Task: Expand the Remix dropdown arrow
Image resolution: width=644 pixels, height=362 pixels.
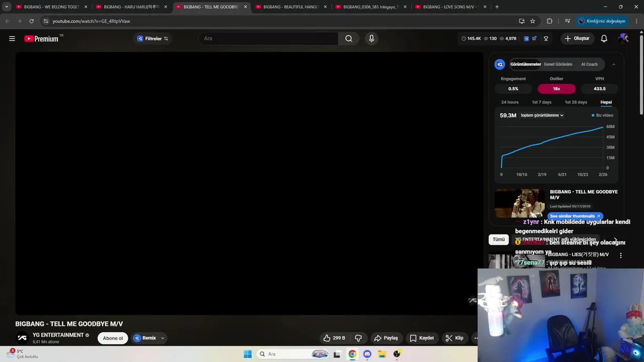Action: (163, 338)
